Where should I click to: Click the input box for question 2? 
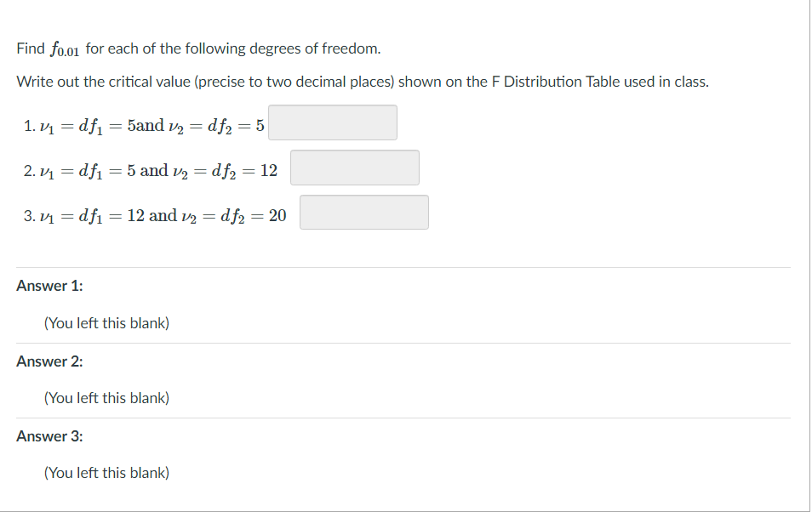(x=354, y=167)
